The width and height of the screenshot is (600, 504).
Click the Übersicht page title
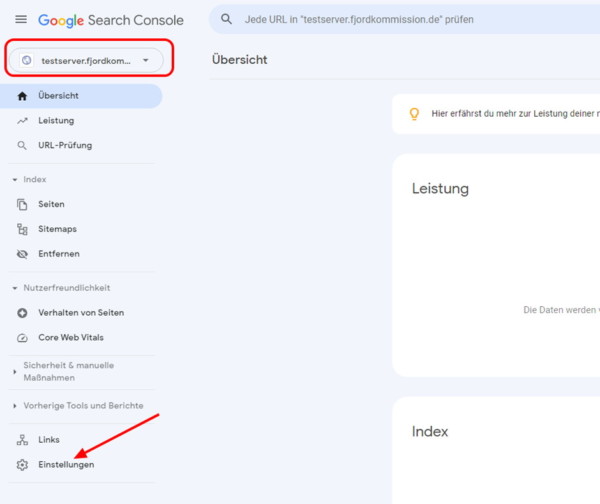240,60
